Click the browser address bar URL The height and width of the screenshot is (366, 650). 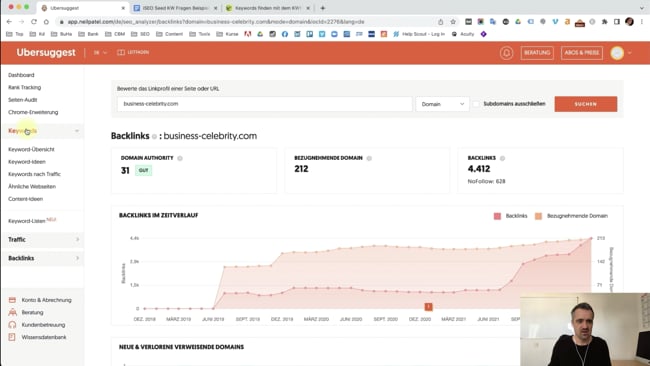pyautogui.click(x=216, y=22)
